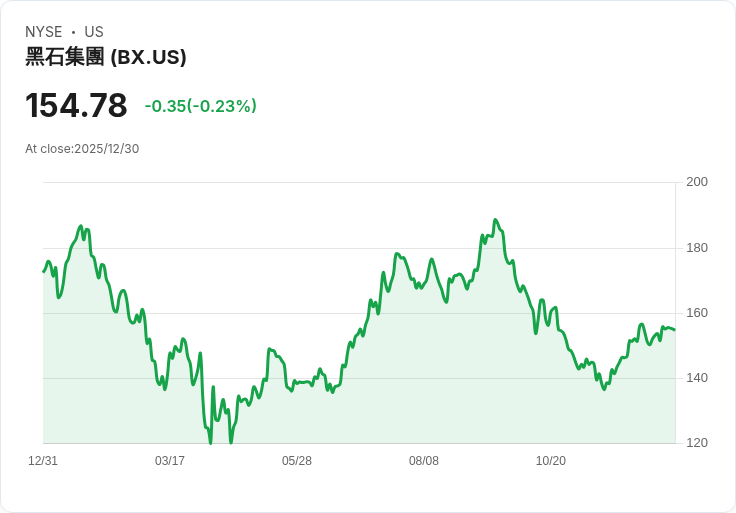736x513 pixels.
Task: Click the 200 y-axis label
Action: (x=697, y=182)
